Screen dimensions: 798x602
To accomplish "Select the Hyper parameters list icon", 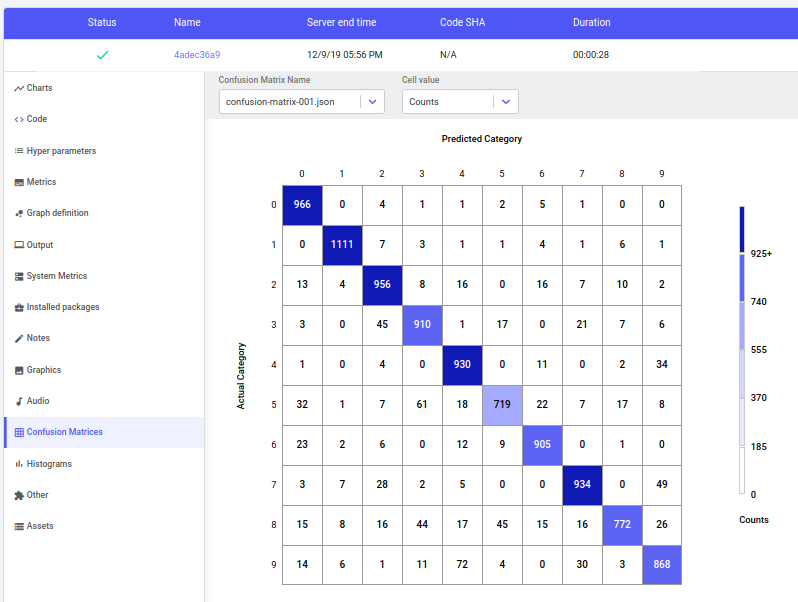I will (x=19, y=151).
